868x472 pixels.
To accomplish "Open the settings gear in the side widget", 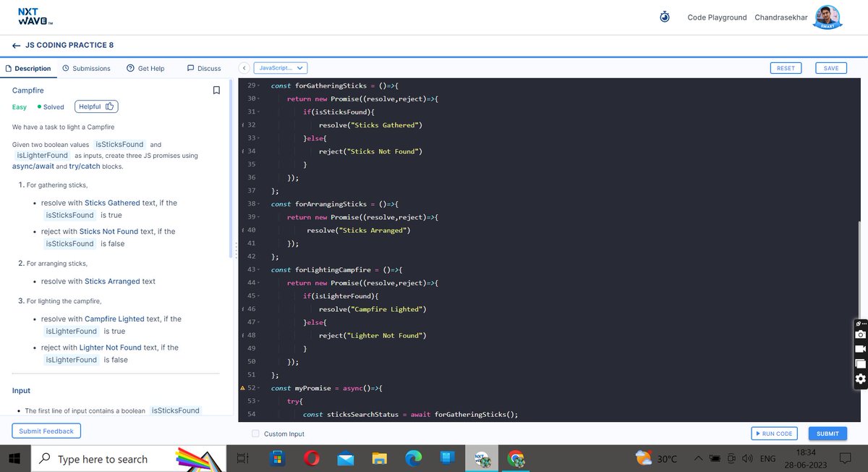I will pos(860,379).
